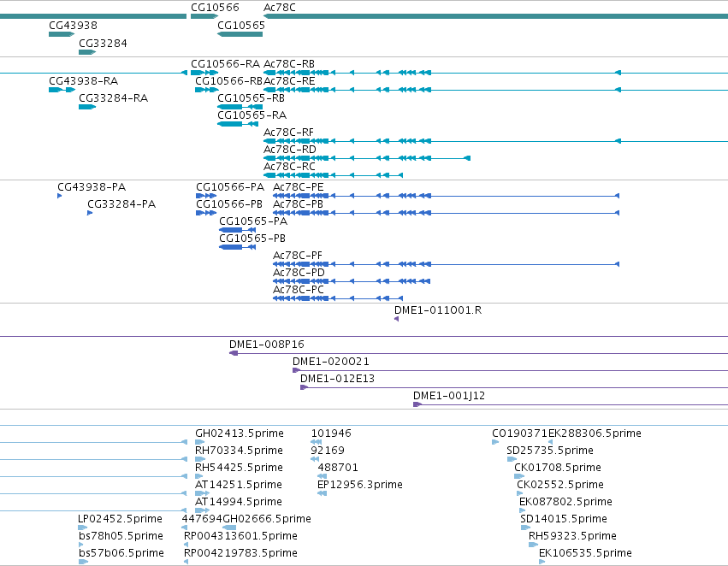Image resolution: width=728 pixels, height=566 pixels.
Task: Select EST AT14994.5prime
Action: pyautogui.click(x=238, y=502)
